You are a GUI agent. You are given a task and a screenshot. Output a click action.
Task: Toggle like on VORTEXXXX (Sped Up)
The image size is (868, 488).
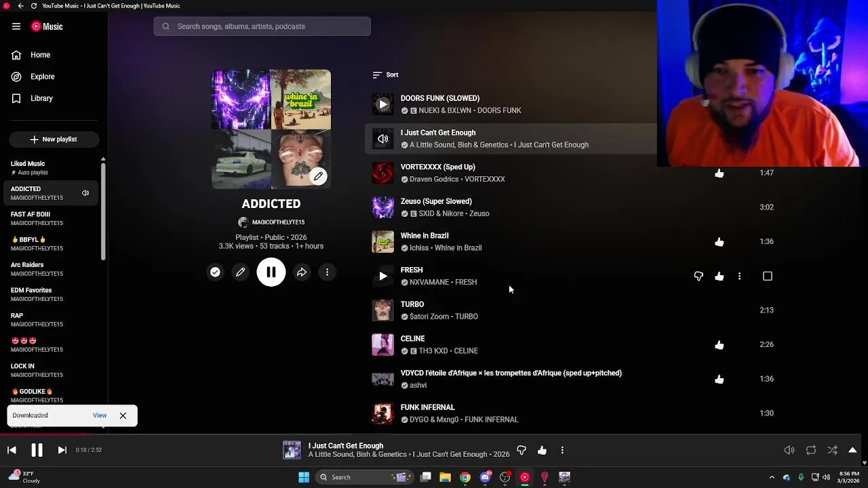719,174
